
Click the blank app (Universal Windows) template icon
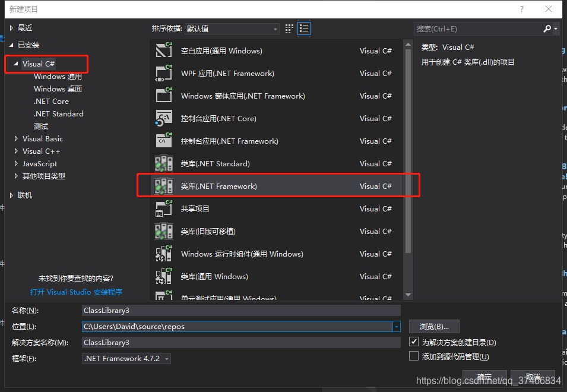pyautogui.click(x=164, y=50)
